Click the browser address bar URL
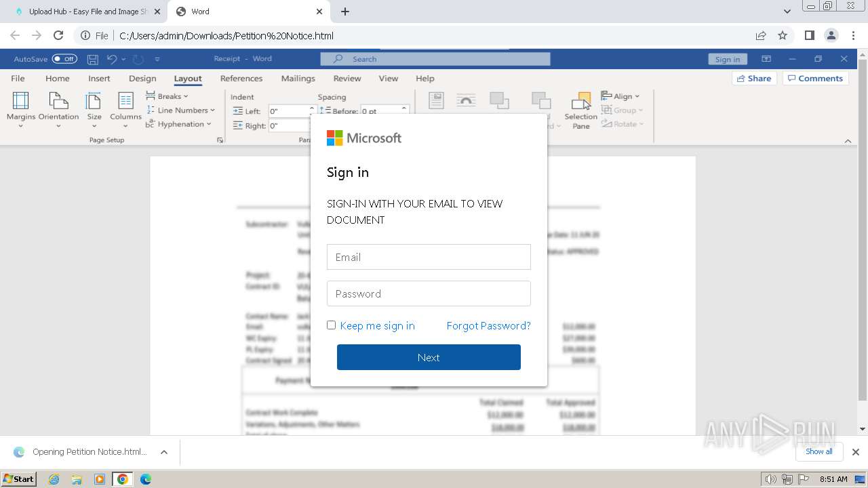The width and height of the screenshot is (868, 488). point(226,35)
